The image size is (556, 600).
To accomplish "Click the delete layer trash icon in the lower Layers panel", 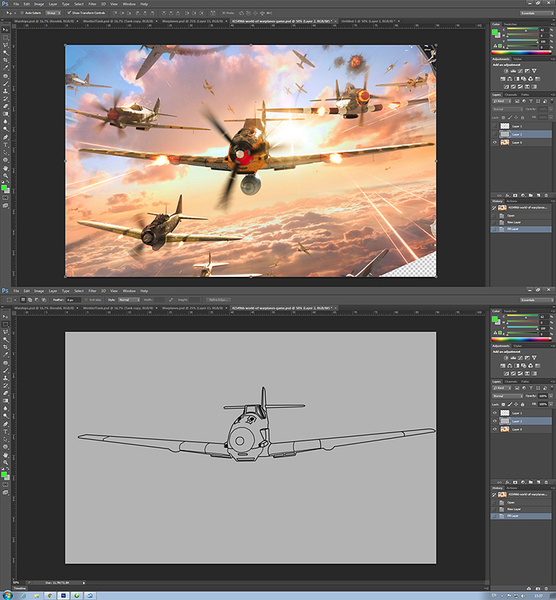I will click(545, 482).
